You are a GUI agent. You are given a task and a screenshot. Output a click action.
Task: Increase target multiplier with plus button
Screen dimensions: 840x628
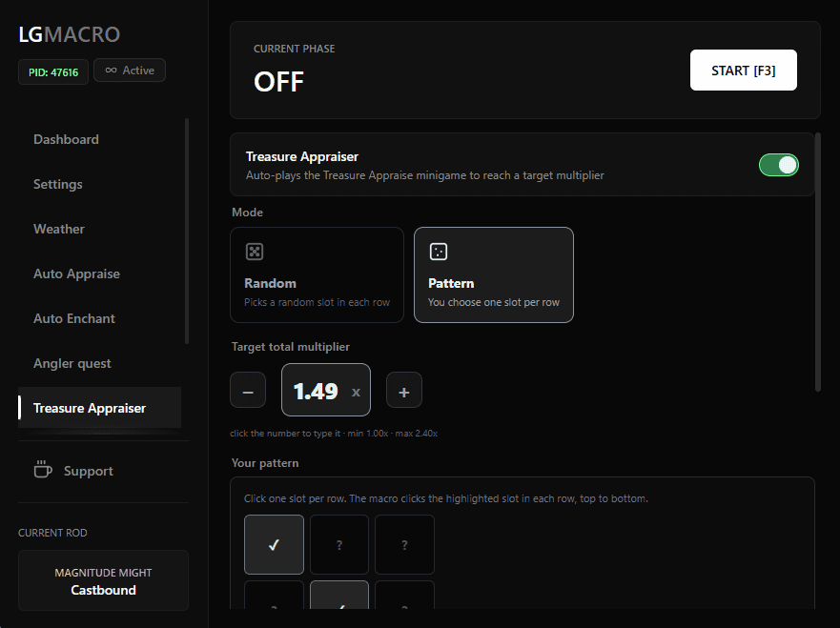tap(404, 390)
